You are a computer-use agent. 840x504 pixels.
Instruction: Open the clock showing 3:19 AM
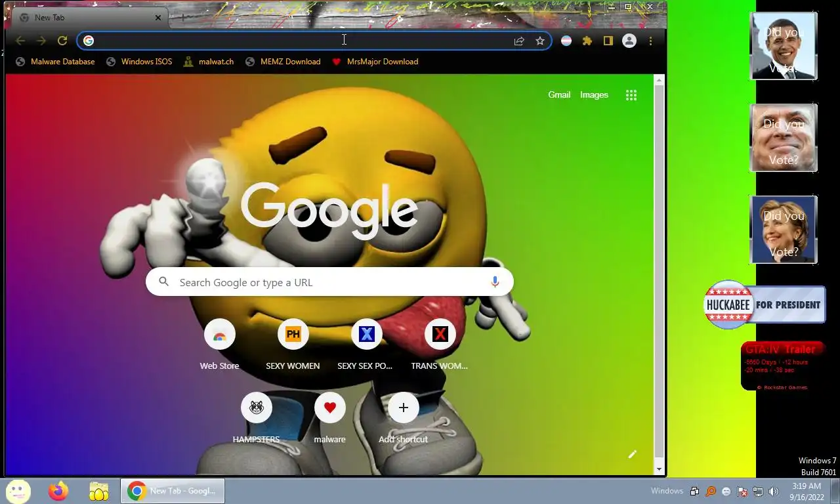click(807, 492)
